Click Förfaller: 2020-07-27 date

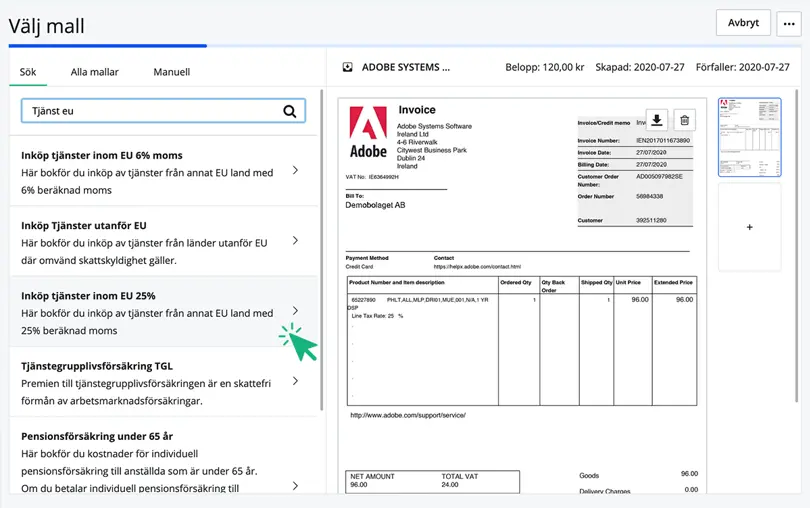[742, 67]
